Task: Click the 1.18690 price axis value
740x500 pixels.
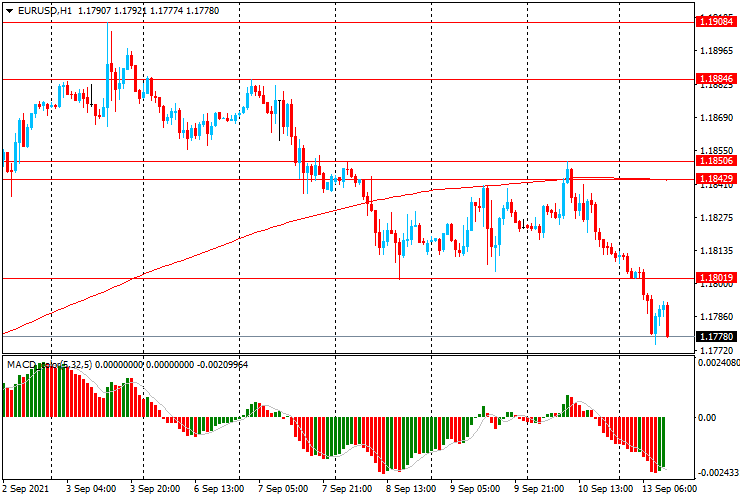Action: [716, 118]
